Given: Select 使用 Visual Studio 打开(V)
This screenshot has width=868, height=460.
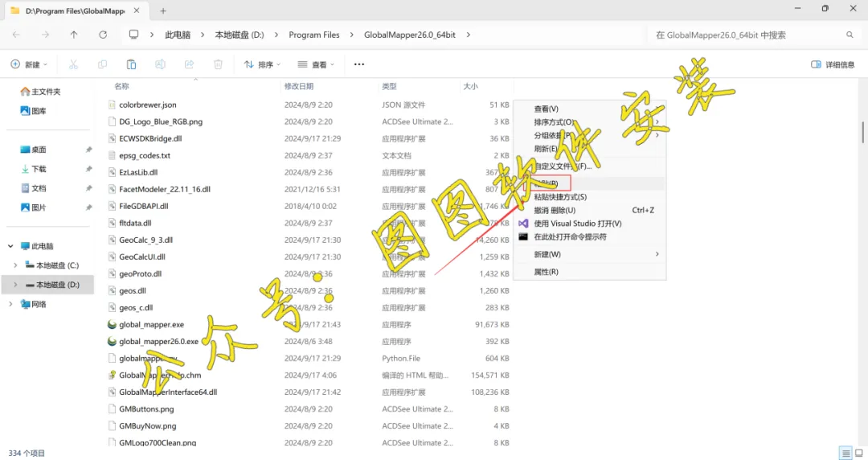Looking at the screenshot, I should pyautogui.click(x=590, y=224).
